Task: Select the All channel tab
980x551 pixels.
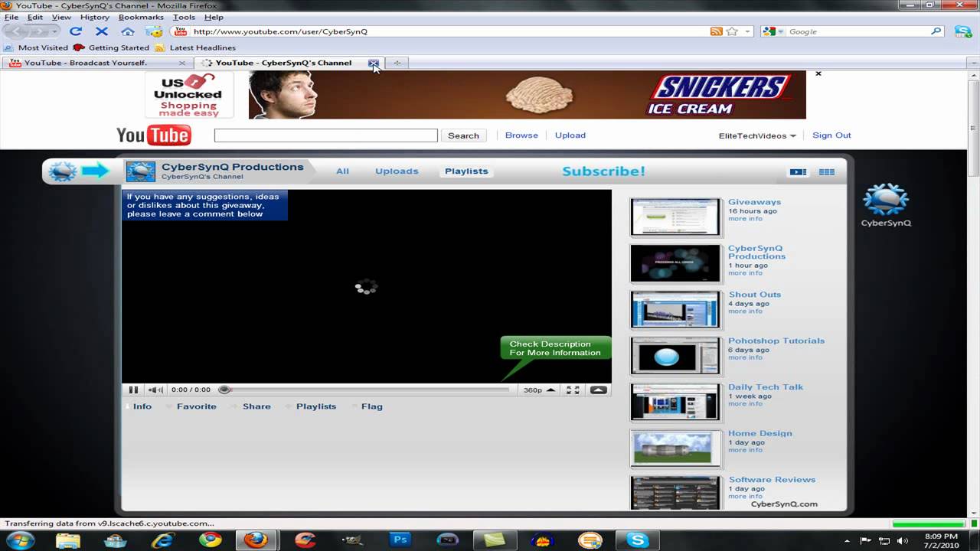Action: tap(342, 171)
